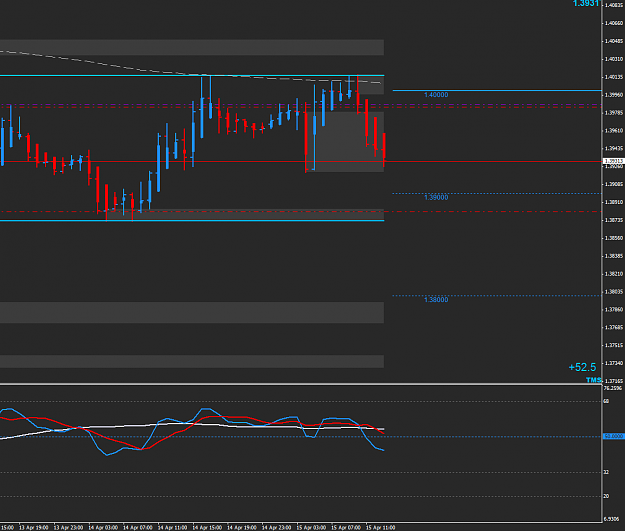Click the 32 level on indicator scale
The width and height of the screenshot is (625, 531).
click(606, 472)
